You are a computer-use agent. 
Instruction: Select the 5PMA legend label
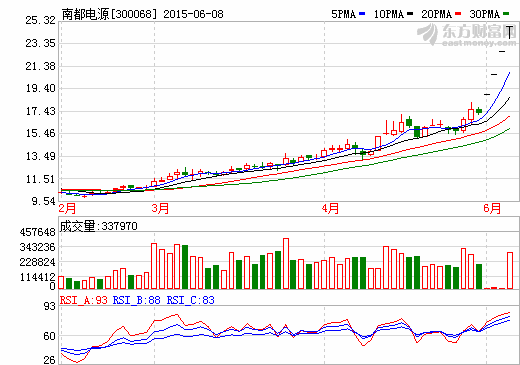tap(343, 14)
